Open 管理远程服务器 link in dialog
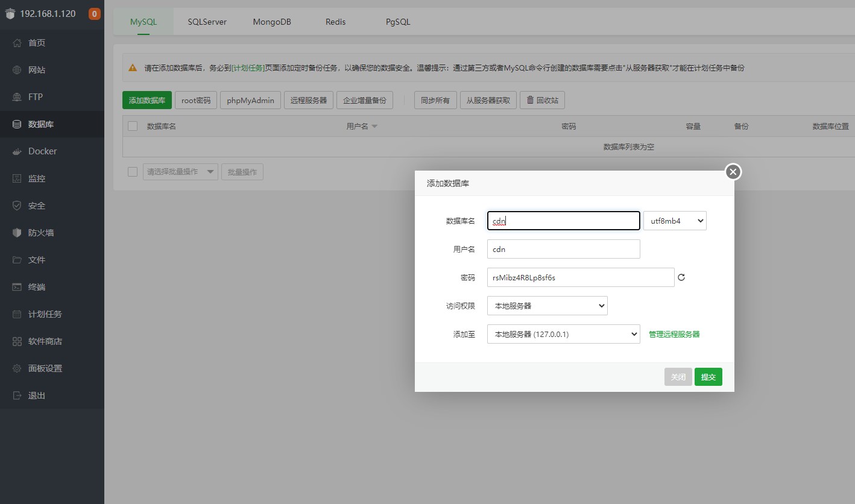 coord(674,334)
